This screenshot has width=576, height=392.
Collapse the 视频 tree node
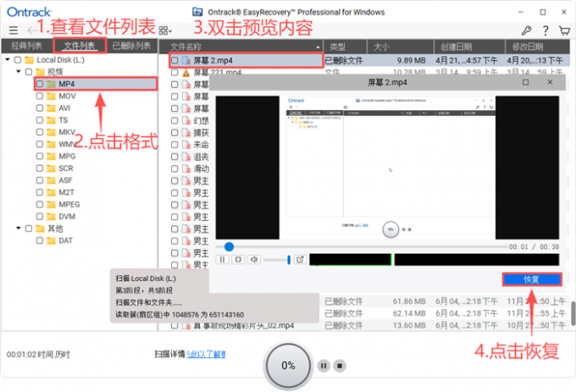pos(19,72)
